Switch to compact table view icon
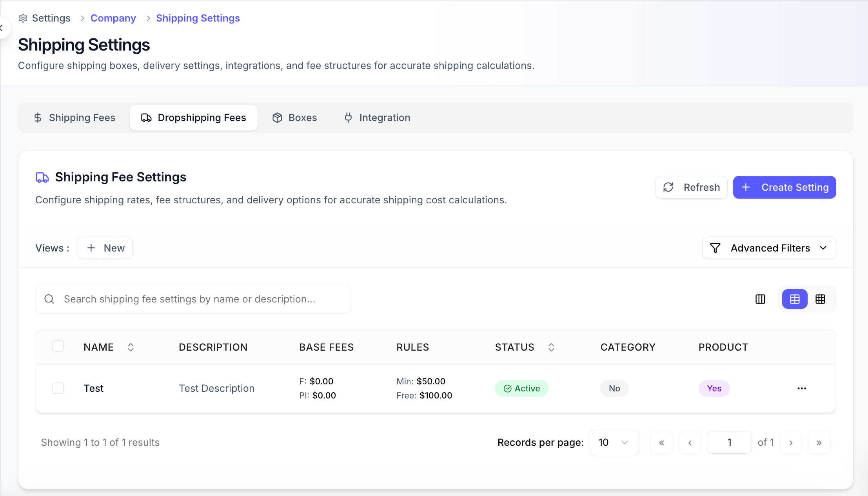Image resolution: width=868 pixels, height=496 pixels. [x=795, y=299]
